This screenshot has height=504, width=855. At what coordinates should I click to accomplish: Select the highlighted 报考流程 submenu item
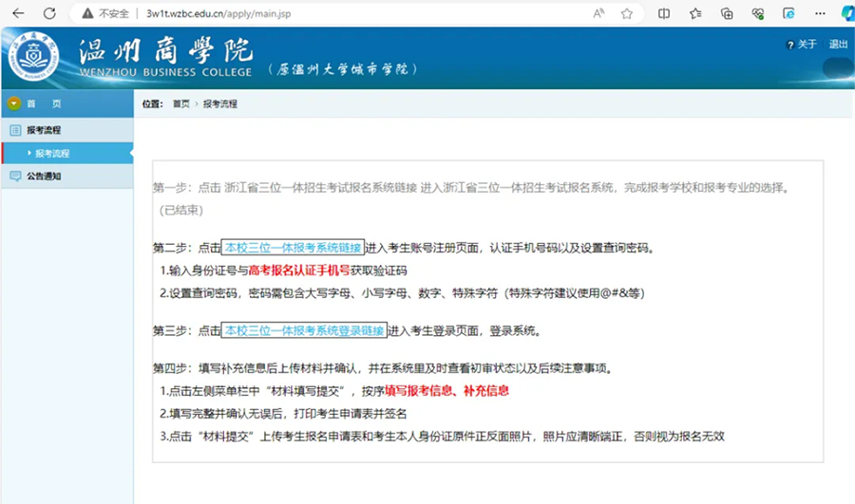[67, 153]
